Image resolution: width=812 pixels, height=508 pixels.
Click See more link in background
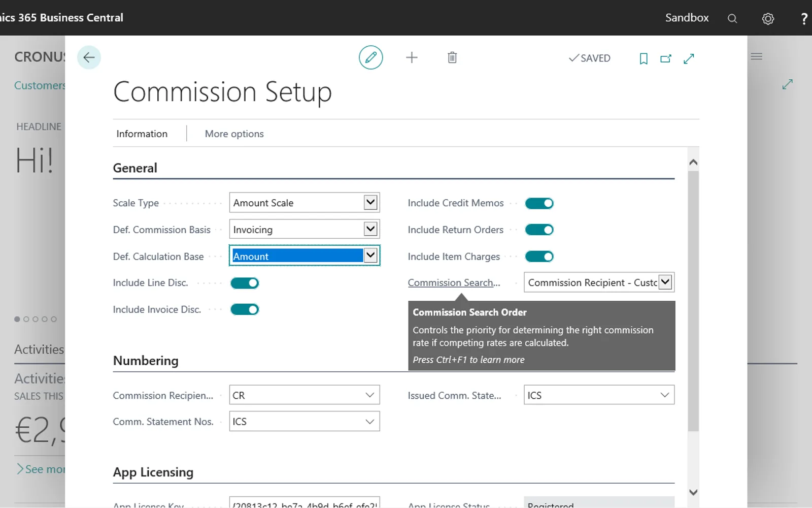pyautogui.click(x=41, y=469)
